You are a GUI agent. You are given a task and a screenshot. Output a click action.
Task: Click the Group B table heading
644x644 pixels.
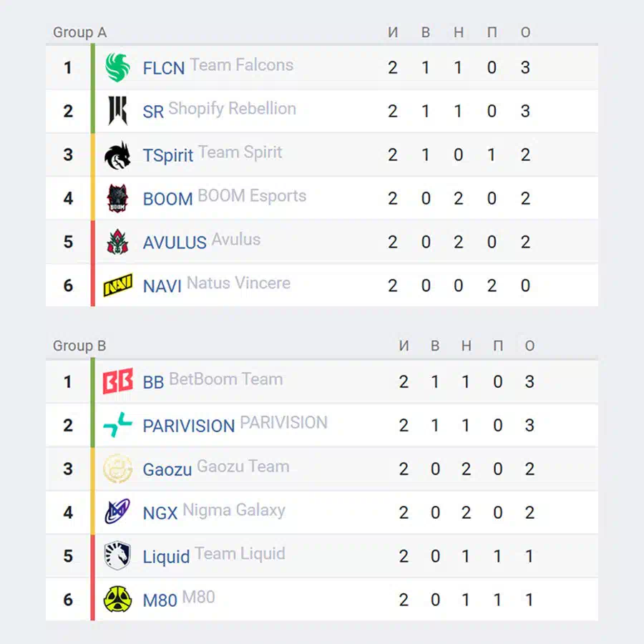79,346
